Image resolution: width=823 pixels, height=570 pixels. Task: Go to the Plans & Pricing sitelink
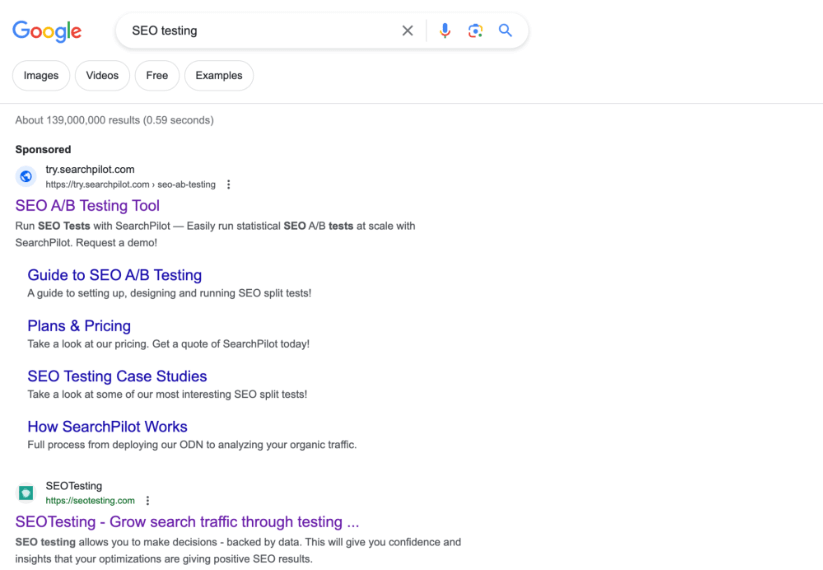79,326
